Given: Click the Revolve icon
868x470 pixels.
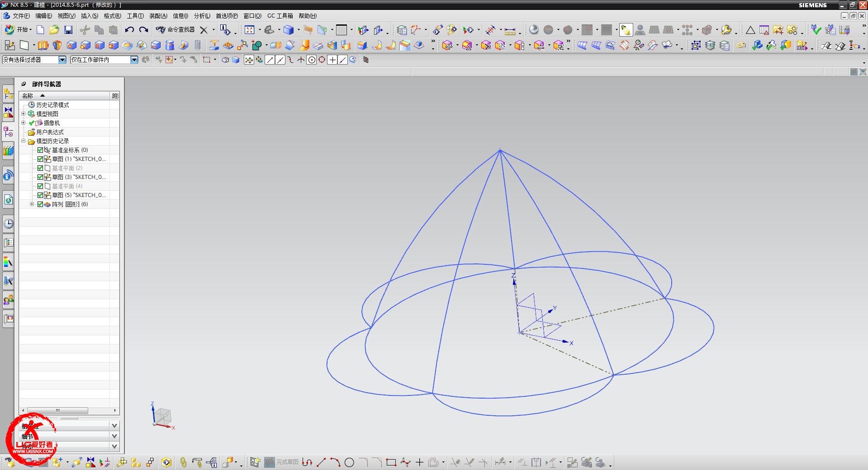Looking at the screenshot, I should click(x=57, y=45).
